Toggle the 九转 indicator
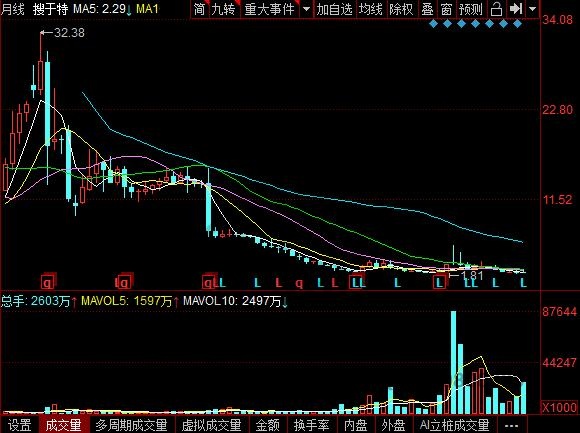The width and height of the screenshot is (580, 433). click(223, 9)
